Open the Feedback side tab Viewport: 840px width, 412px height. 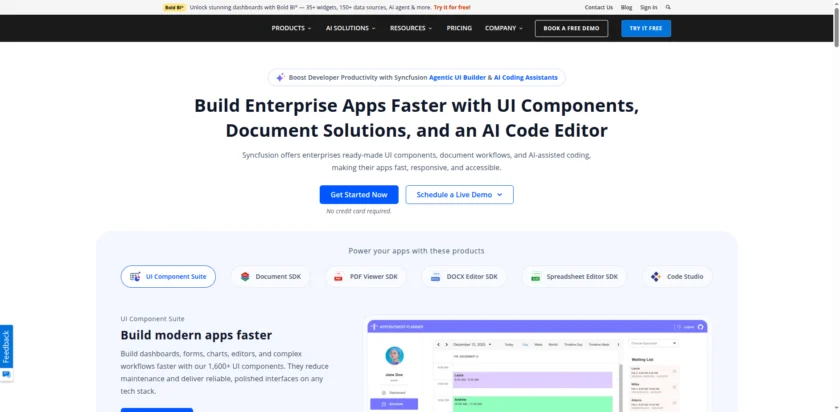6,347
